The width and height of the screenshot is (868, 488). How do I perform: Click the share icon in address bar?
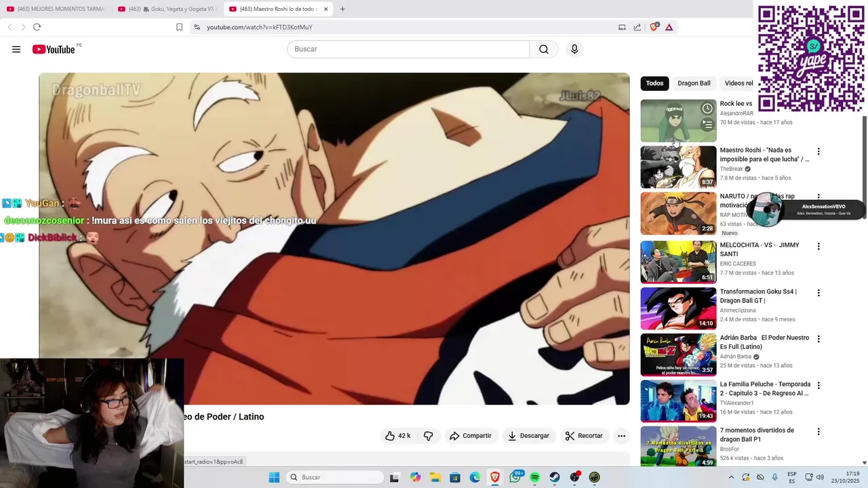[x=637, y=27]
